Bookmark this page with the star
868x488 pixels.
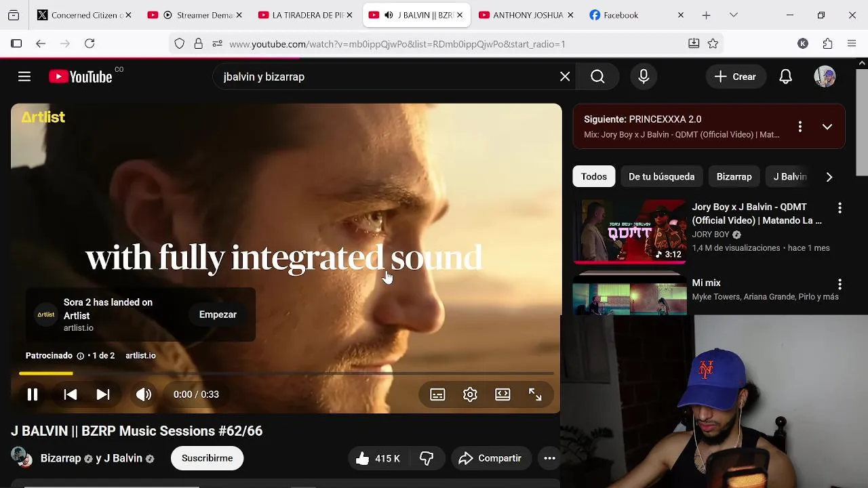click(713, 43)
